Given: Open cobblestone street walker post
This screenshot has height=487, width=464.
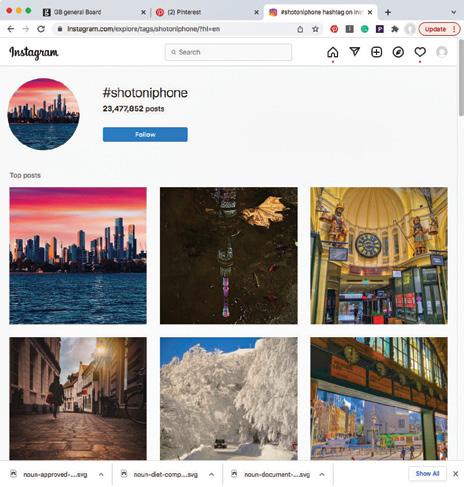Looking at the screenshot, I should (78, 399).
